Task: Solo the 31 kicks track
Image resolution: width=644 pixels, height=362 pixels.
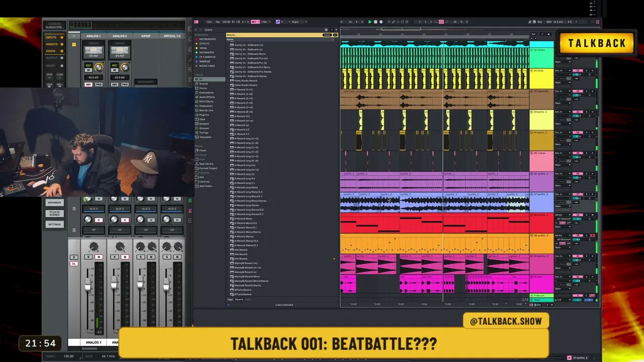Action: tap(586, 71)
